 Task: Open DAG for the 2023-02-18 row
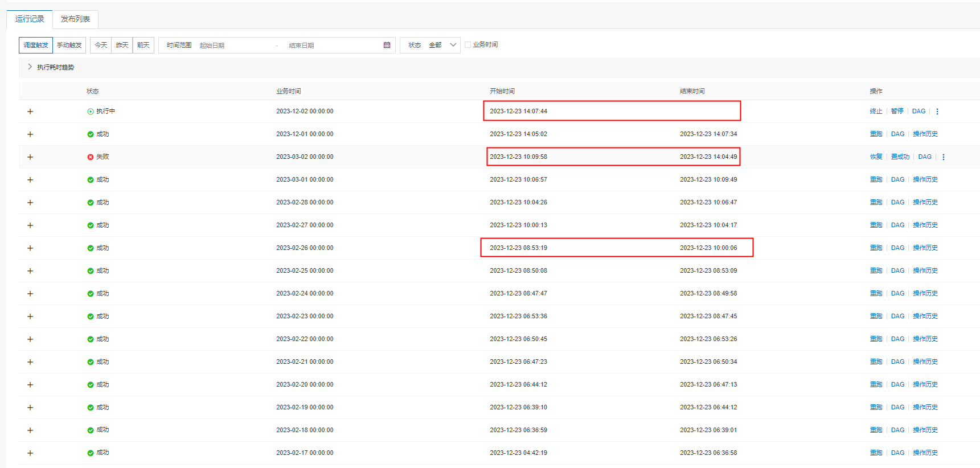[x=897, y=430]
